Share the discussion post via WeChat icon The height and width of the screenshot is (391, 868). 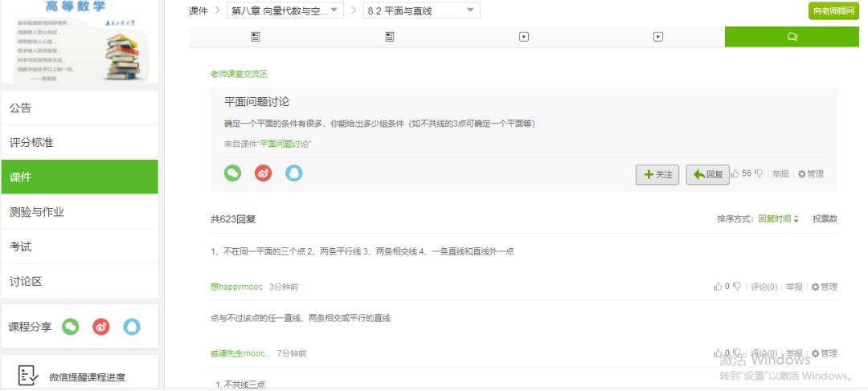click(x=232, y=173)
